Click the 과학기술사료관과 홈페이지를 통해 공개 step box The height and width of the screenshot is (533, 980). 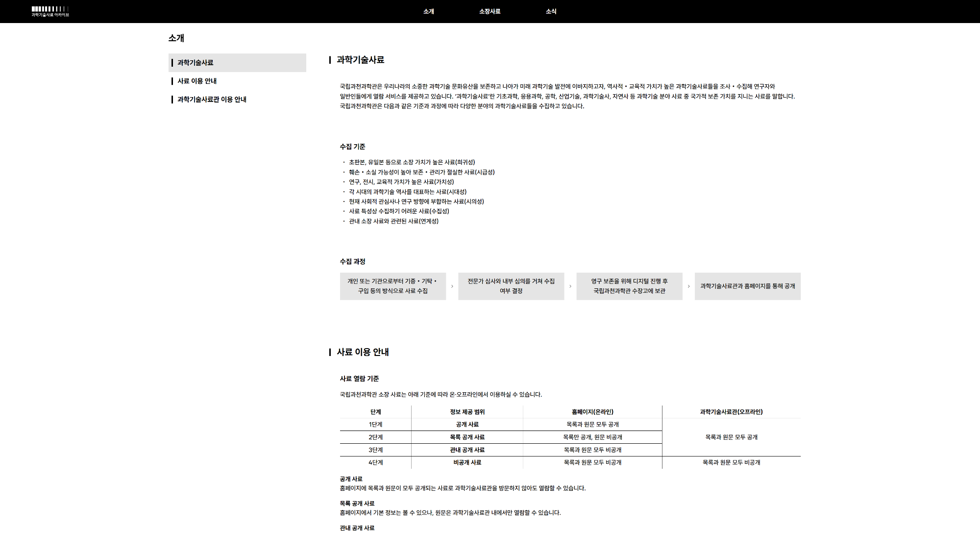[747, 286]
